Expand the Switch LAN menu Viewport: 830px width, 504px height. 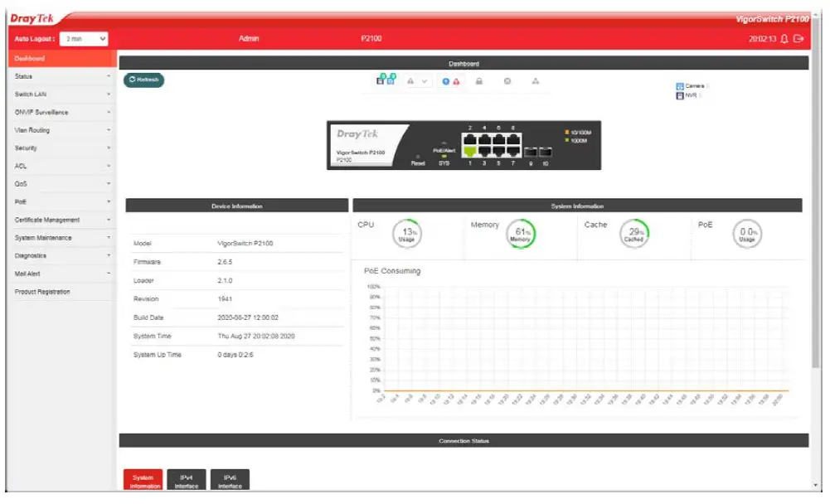(x=62, y=94)
